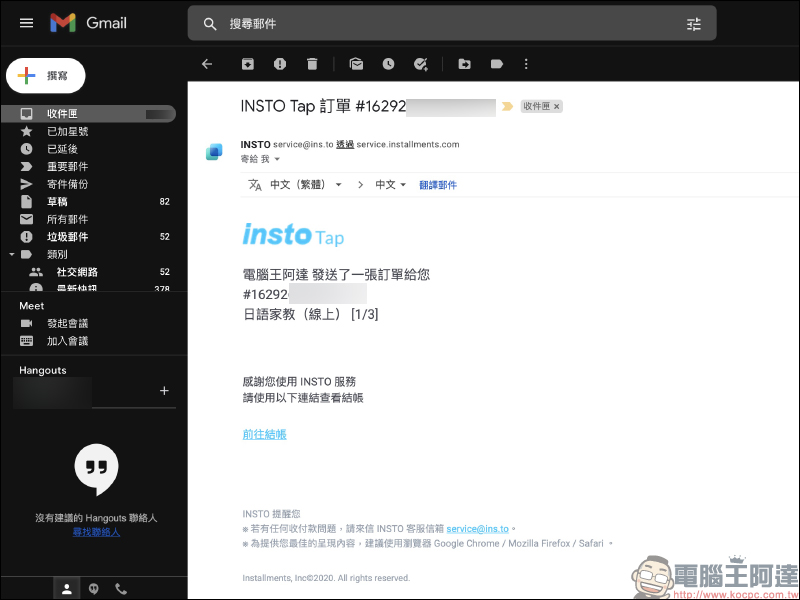Report this email as spam
Image resolution: width=800 pixels, height=600 pixels.
[x=280, y=64]
